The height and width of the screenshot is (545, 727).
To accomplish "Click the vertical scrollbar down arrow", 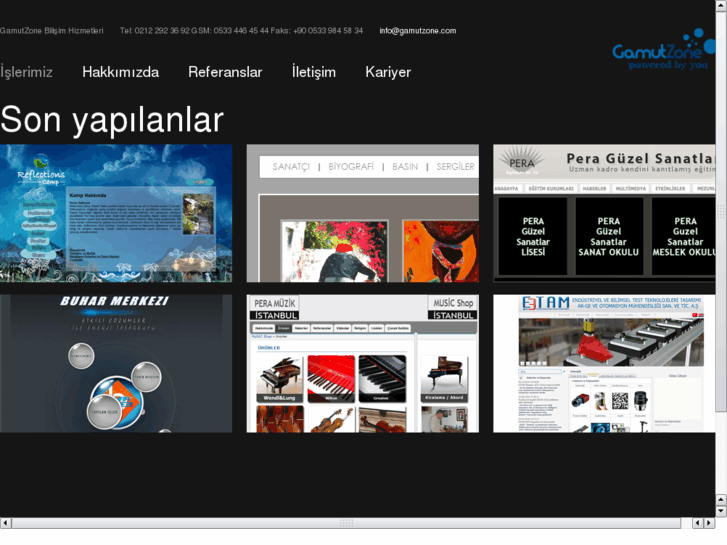I will (x=721, y=511).
